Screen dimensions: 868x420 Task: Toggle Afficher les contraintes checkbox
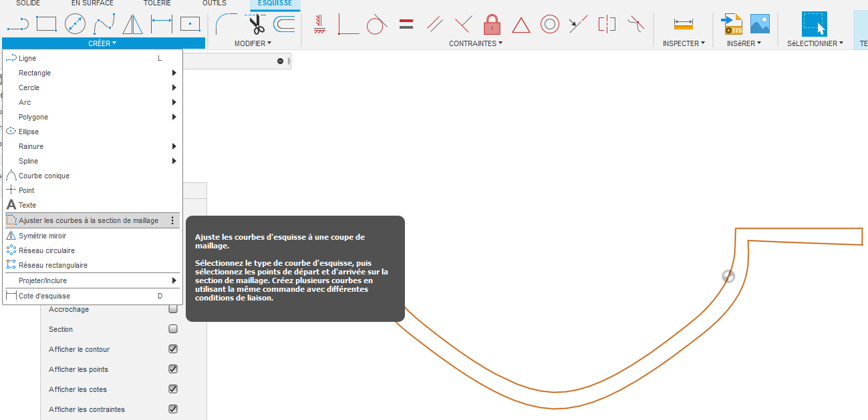(173, 409)
